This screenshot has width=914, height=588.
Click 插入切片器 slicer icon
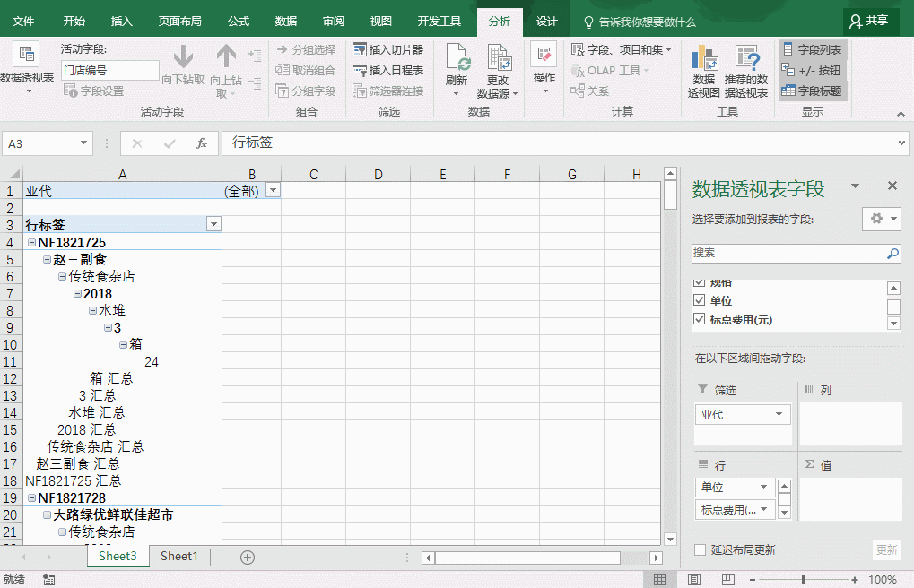[361, 50]
